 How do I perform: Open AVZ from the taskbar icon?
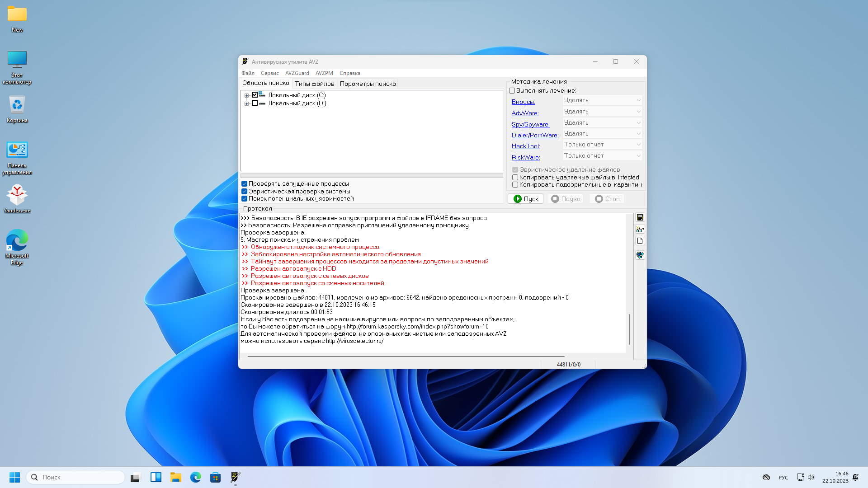(235, 477)
